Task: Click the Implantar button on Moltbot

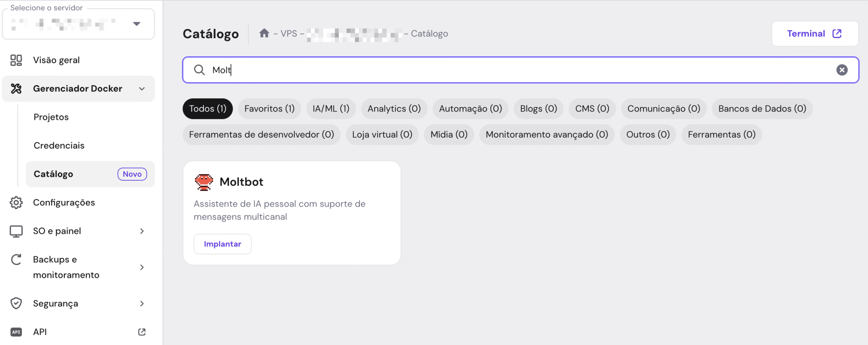Action: click(x=222, y=244)
